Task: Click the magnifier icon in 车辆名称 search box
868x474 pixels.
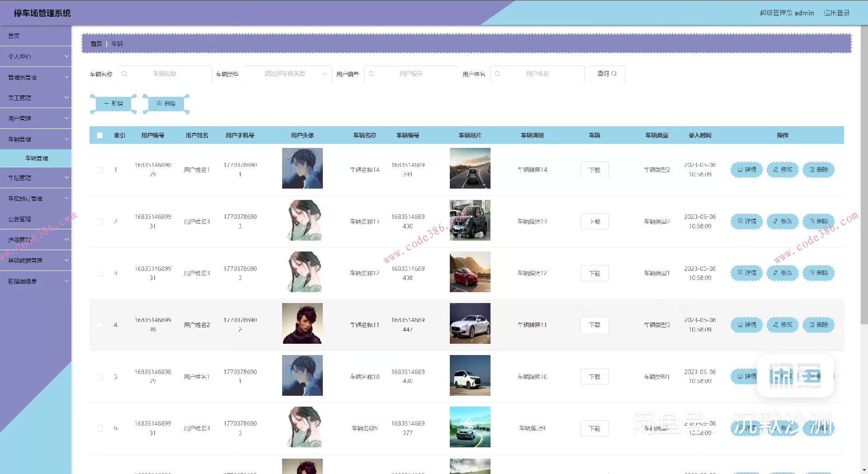Action: [x=124, y=74]
